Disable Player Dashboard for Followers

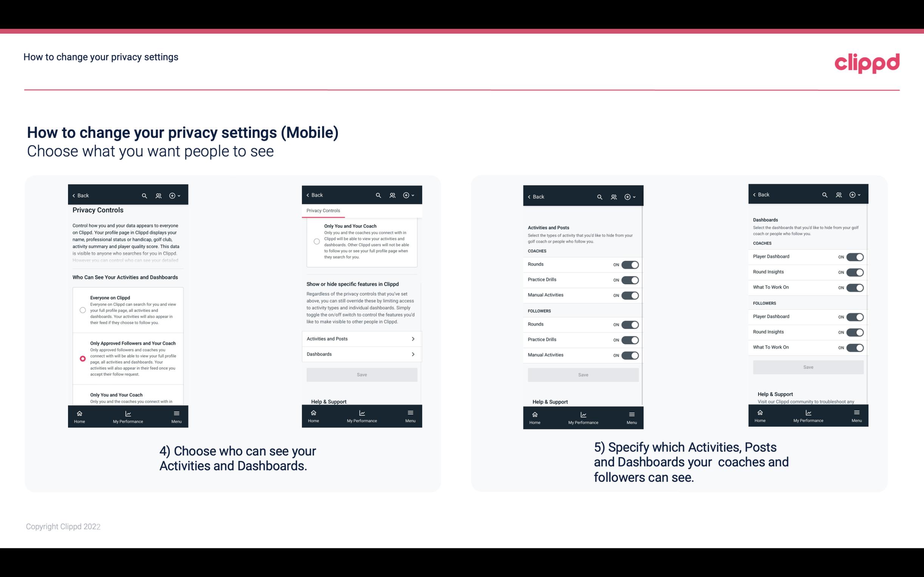pos(855,316)
